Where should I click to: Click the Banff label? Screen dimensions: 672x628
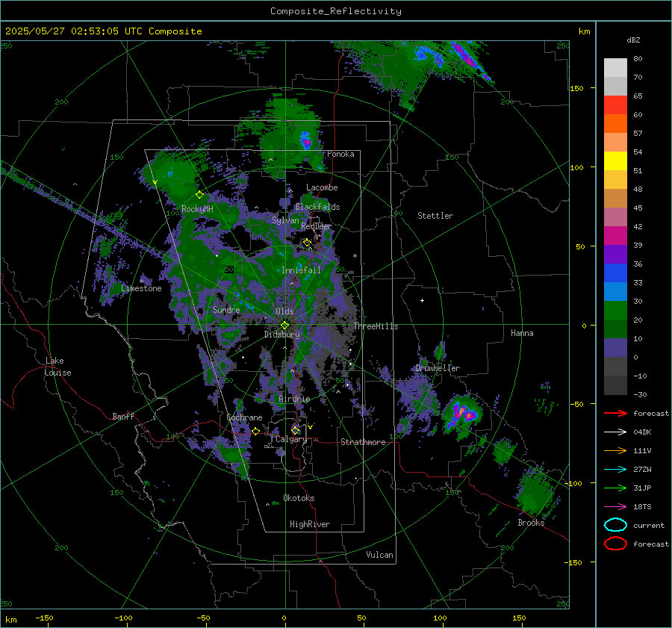pos(123,417)
